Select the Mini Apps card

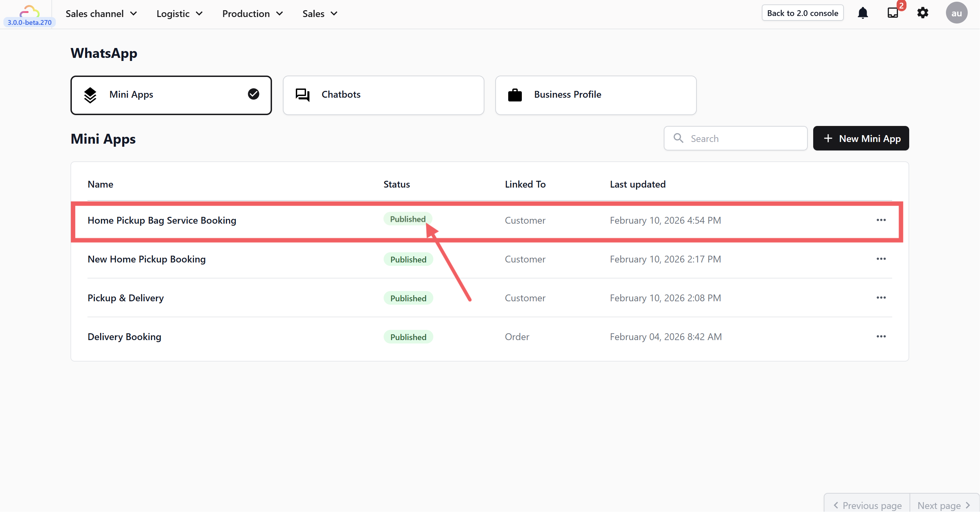click(x=171, y=95)
